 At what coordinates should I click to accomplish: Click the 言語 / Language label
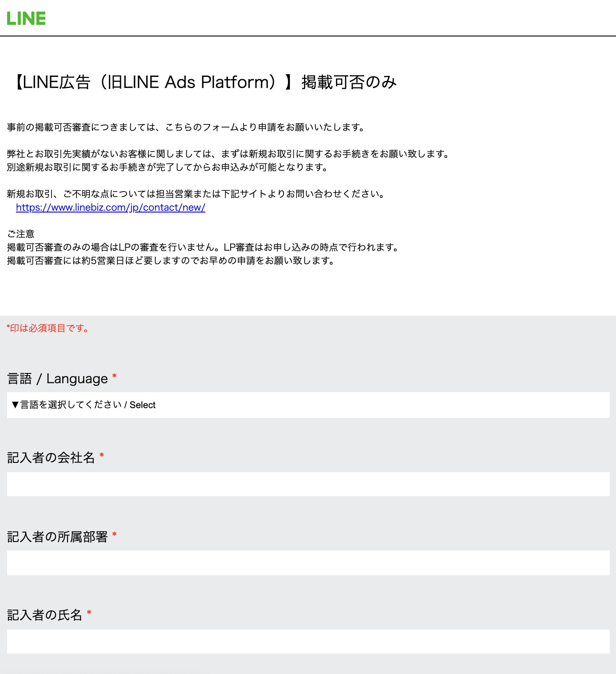[x=56, y=378]
